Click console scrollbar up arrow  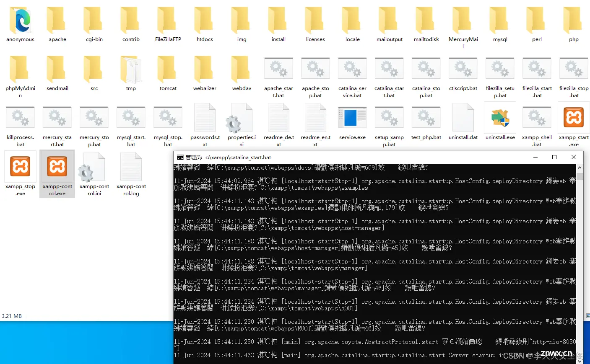[580, 168]
